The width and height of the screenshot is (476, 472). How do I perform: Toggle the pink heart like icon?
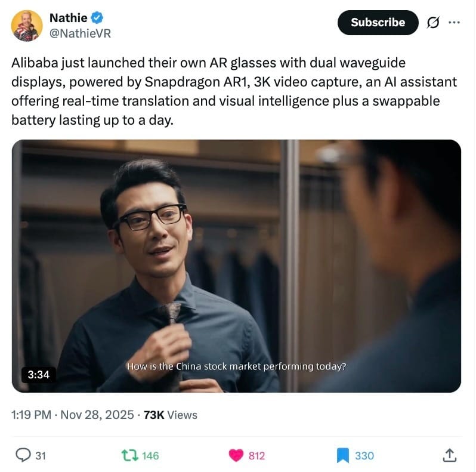pyautogui.click(x=236, y=455)
